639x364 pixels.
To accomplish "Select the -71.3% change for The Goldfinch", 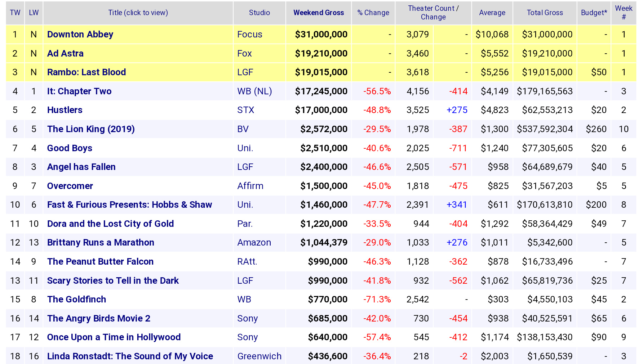I will point(377,300).
